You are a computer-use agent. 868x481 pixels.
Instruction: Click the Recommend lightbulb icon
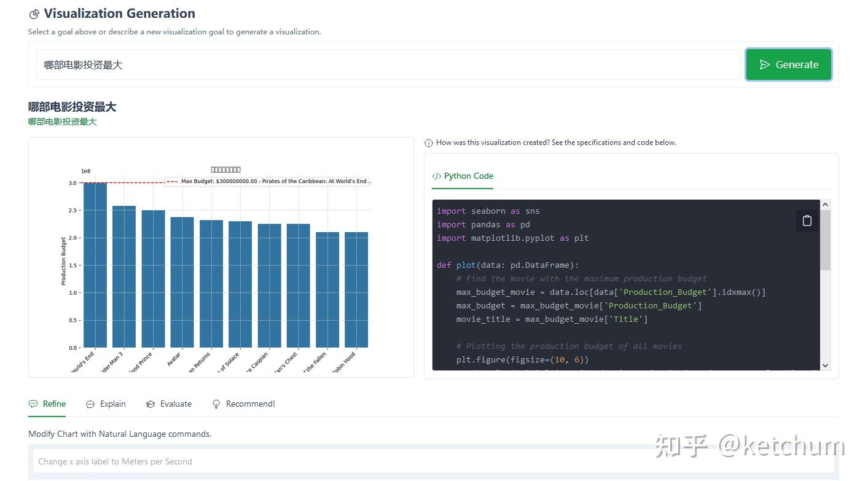pyautogui.click(x=216, y=404)
